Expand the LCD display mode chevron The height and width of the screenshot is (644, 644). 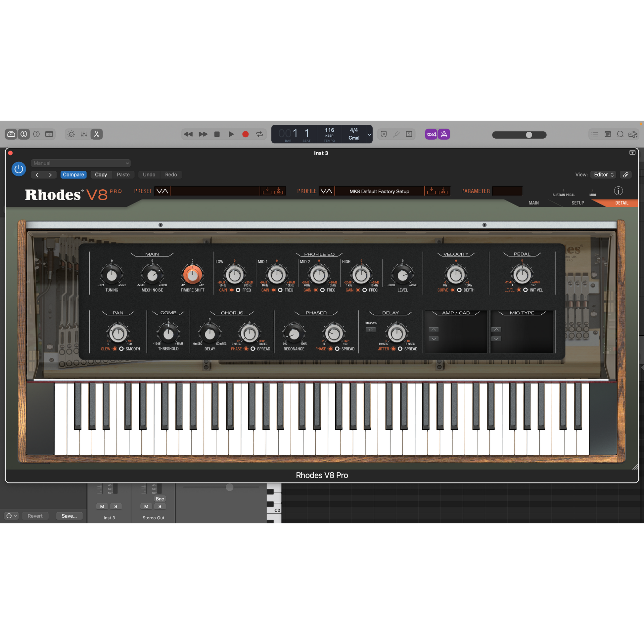click(x=369, y=134)
